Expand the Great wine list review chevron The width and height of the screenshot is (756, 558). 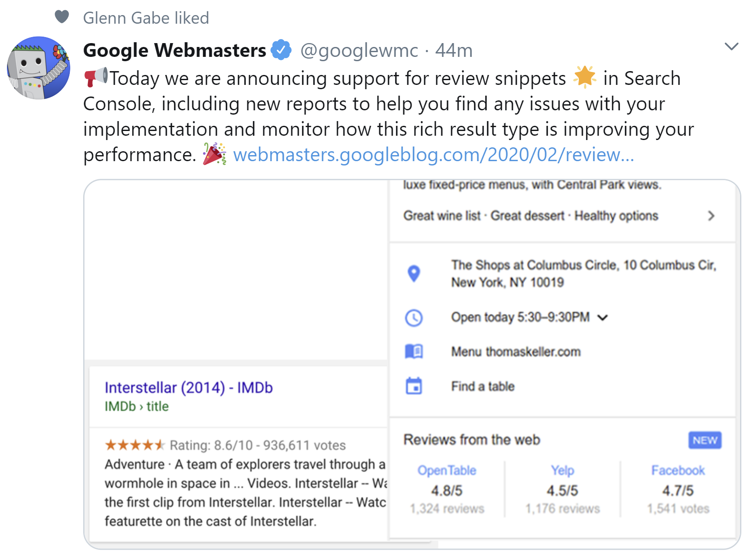point(712,216)
